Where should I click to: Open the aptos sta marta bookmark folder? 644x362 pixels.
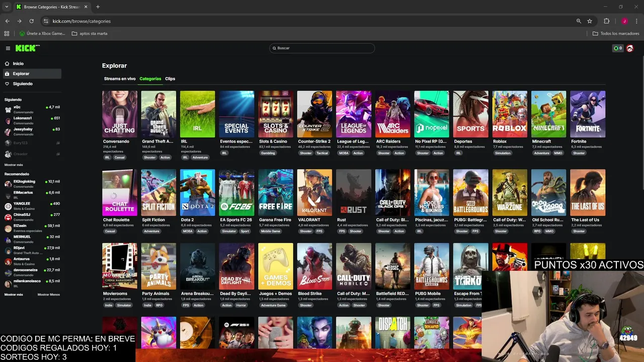coord(90,34)
